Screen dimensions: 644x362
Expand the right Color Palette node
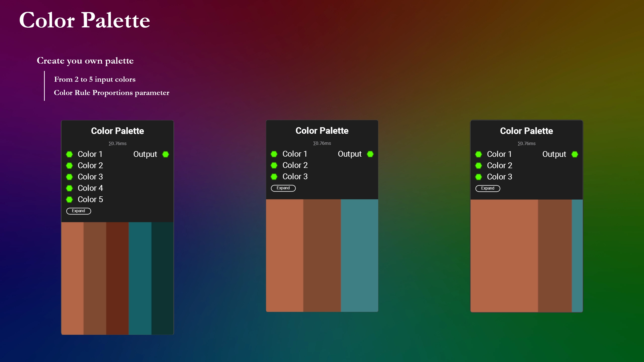click(x=488, y=188)
